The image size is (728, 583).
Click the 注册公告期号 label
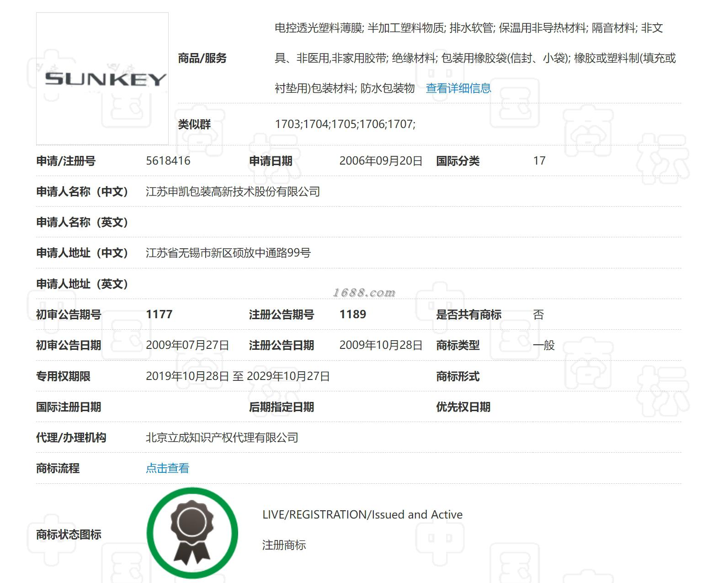pos(282,315)
